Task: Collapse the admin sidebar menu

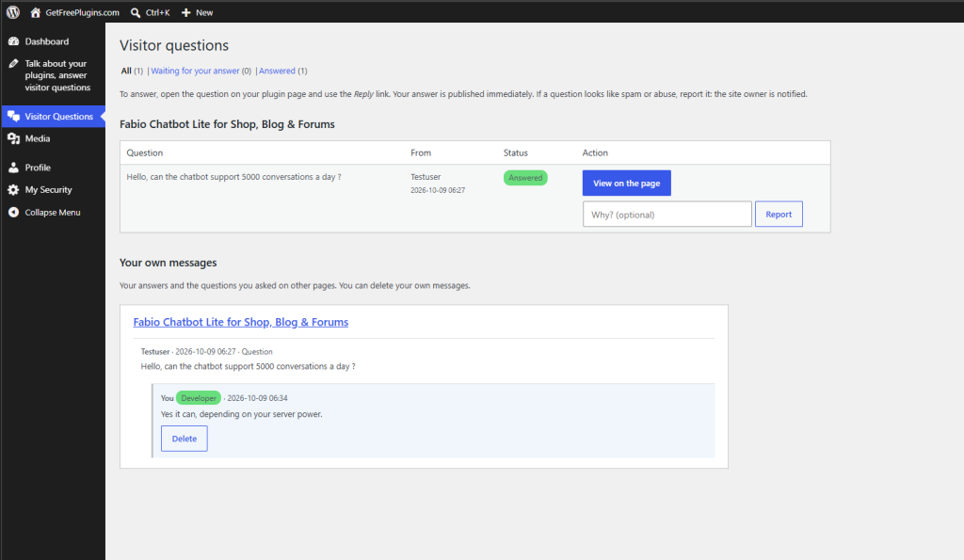Action: 53,212
